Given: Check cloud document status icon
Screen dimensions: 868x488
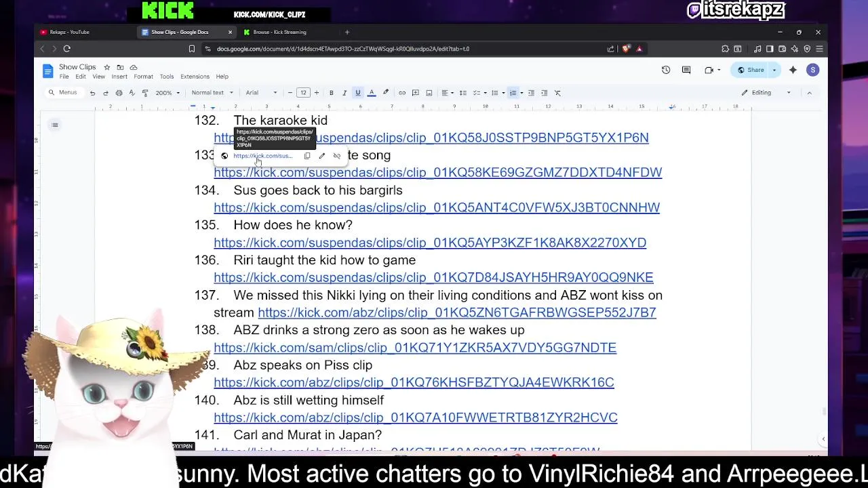Looking at the screenshot, I should 134,67.
